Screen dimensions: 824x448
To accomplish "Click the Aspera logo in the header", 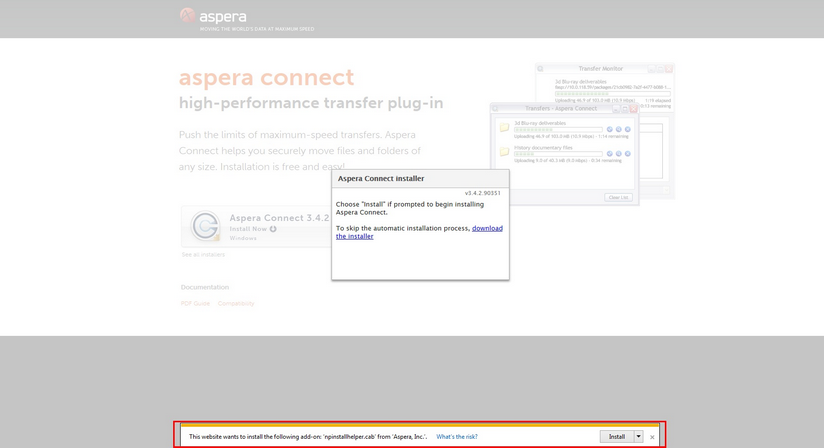I will (188, 15).
